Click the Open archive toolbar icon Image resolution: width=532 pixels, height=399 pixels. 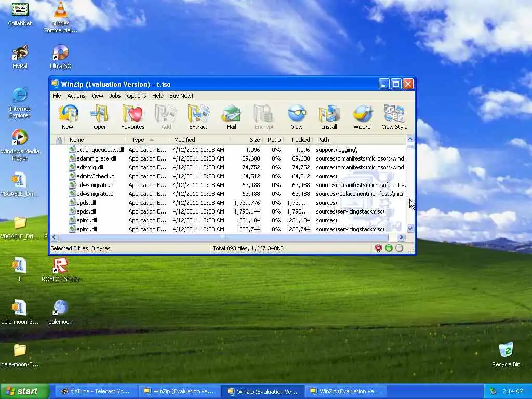click(x=100, y=117)
